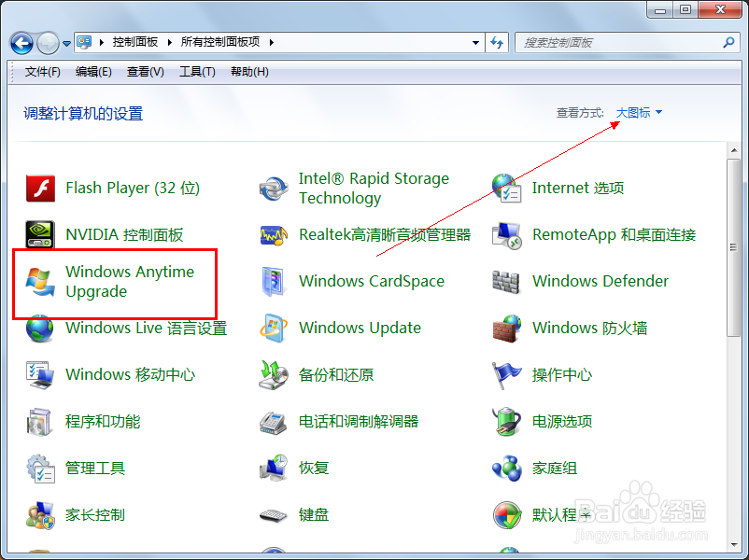Image resolution: width=749 pixels, height=560 pixels.
Task: Open Windows 移动中心 icon
Action: (40, 375)
